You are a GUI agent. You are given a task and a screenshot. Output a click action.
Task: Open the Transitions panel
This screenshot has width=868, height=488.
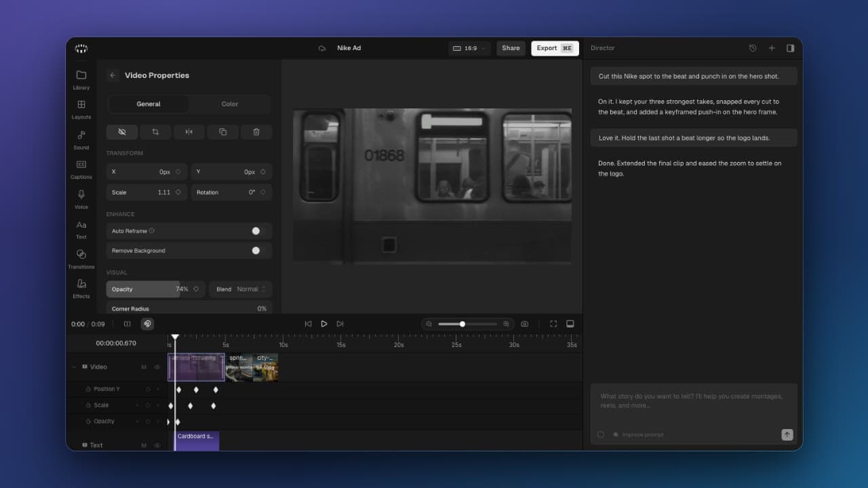pos(81,258)
